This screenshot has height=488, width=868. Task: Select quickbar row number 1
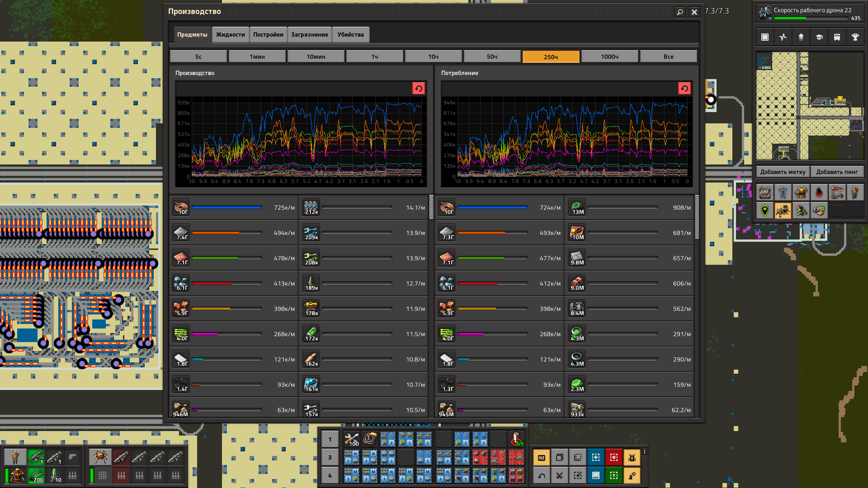pos(330,439)
